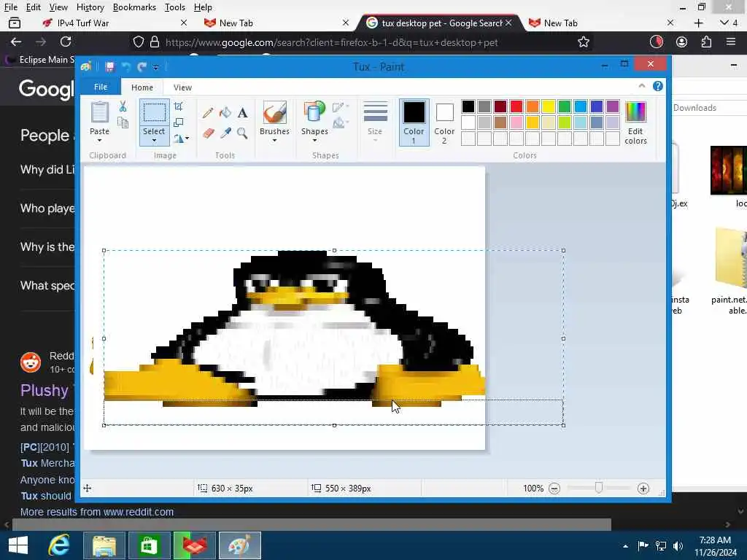Screen dimensions: 747x560
Task: Open Internet Explorer from taskbar
Action: (x=59, y=545)
